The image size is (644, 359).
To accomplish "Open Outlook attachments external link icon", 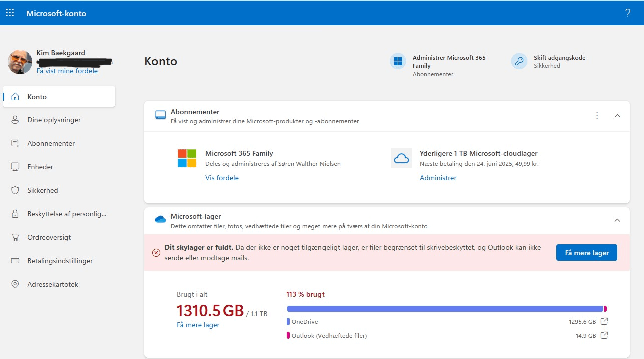I will pyautogui.click(x=604, y=335).
